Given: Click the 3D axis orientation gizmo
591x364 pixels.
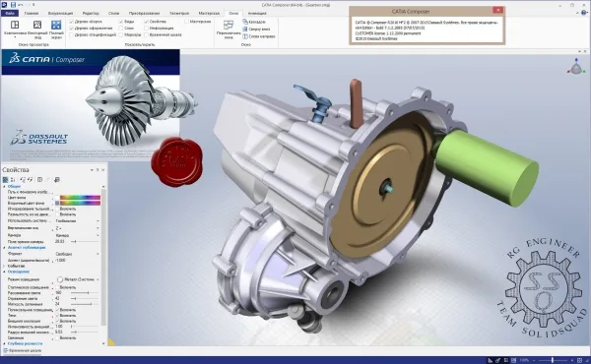Looking at the screenshot, I should (576, 67).
